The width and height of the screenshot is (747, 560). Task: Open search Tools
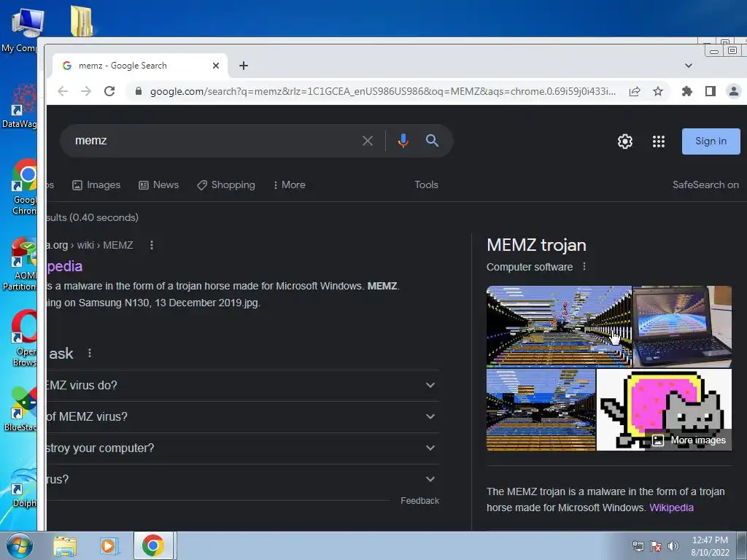coord(426,184)
